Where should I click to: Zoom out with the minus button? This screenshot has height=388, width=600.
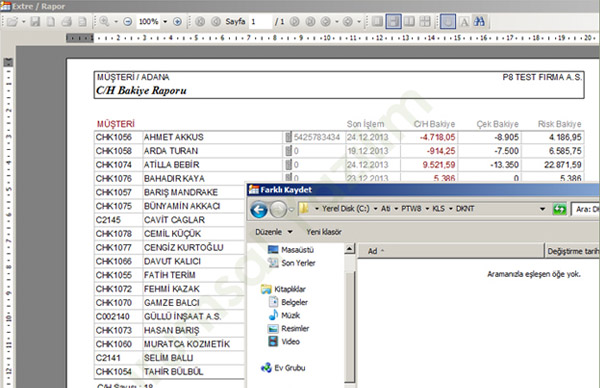pyautogui.click(x=128, y=22)
